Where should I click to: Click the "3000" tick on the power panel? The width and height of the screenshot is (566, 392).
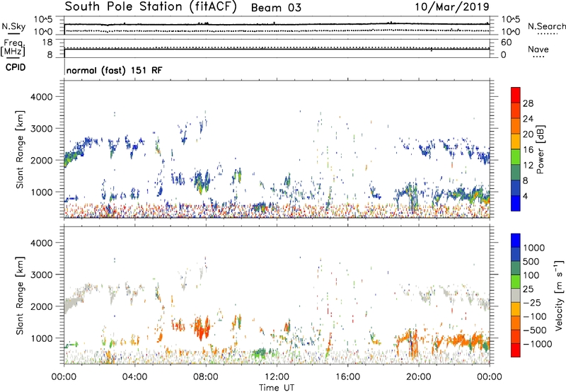point(42,129)
